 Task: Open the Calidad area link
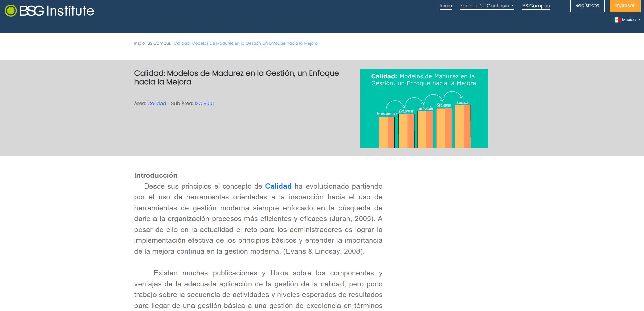[157, 103]
